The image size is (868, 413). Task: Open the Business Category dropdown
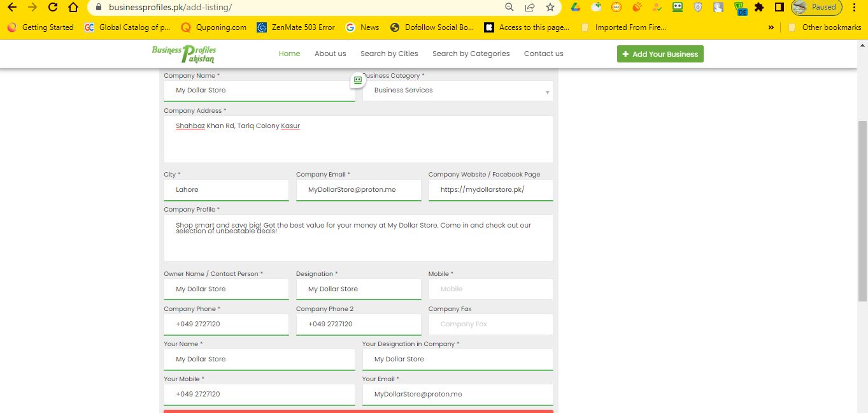pos(458,91)
